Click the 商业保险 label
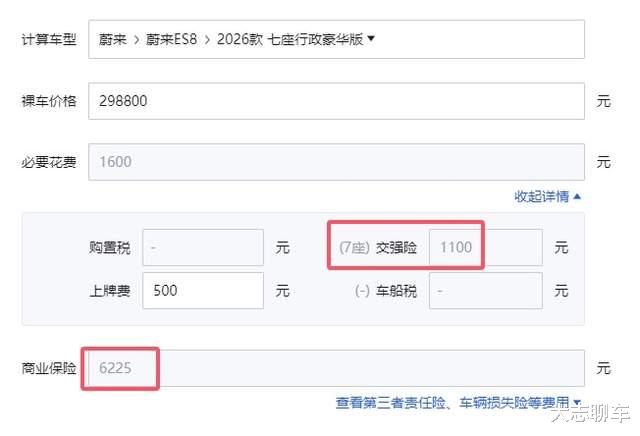 [49, 369]
